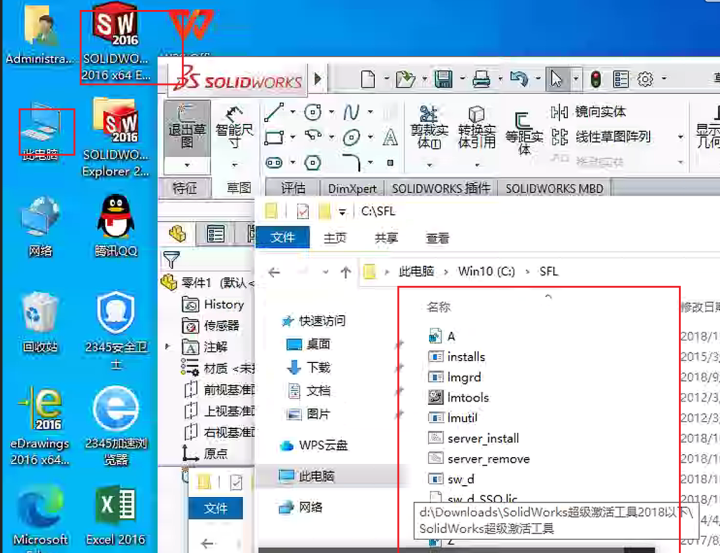
Task: Switch to 评估 tab
Action: coord(293,188)
